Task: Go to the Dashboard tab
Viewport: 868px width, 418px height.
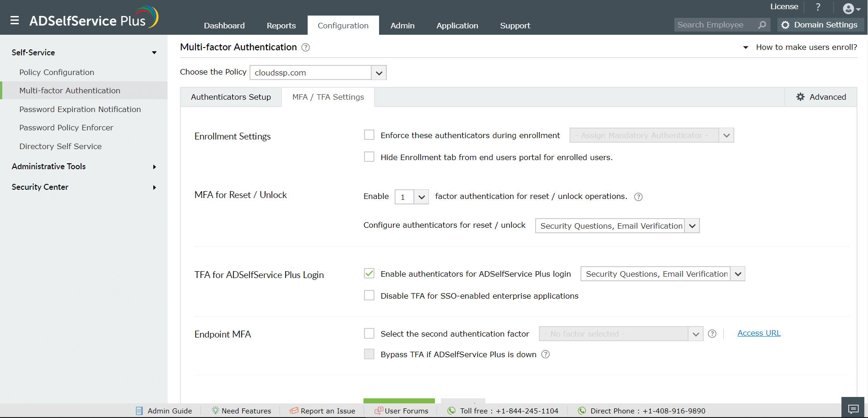Action: coord(224,26)
